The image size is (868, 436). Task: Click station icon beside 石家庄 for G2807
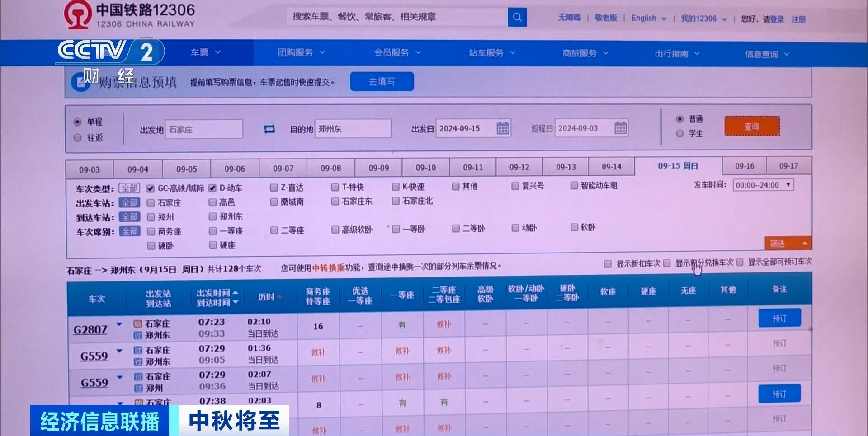138,323
